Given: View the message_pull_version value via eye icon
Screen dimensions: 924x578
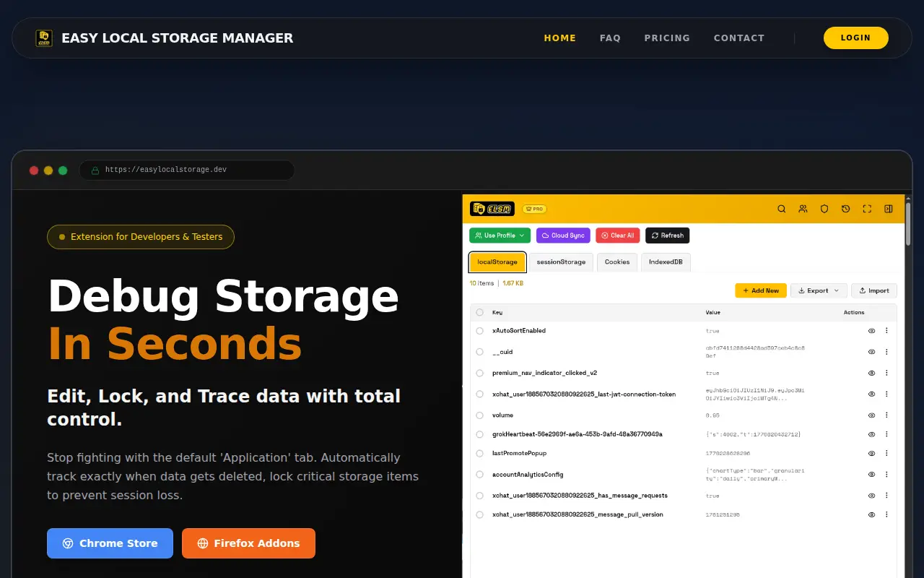Looking at the screenshot, I should [x=871, y=515].
